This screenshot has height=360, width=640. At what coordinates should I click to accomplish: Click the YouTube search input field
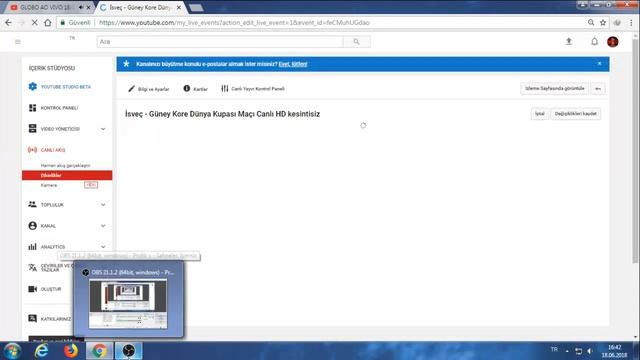coord(220,42)
